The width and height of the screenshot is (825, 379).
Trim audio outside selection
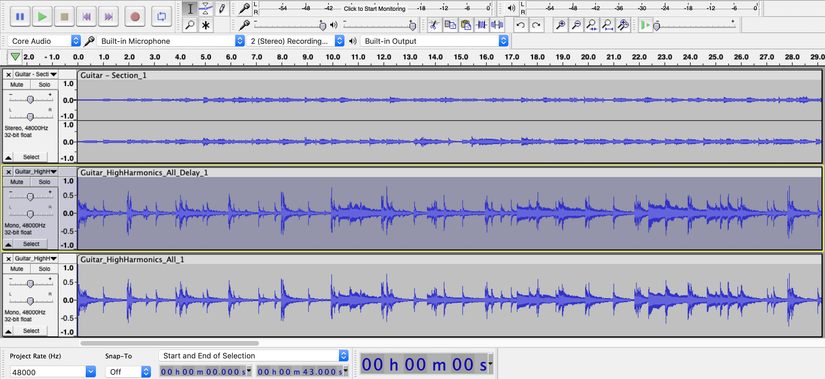tap(481, 25)
